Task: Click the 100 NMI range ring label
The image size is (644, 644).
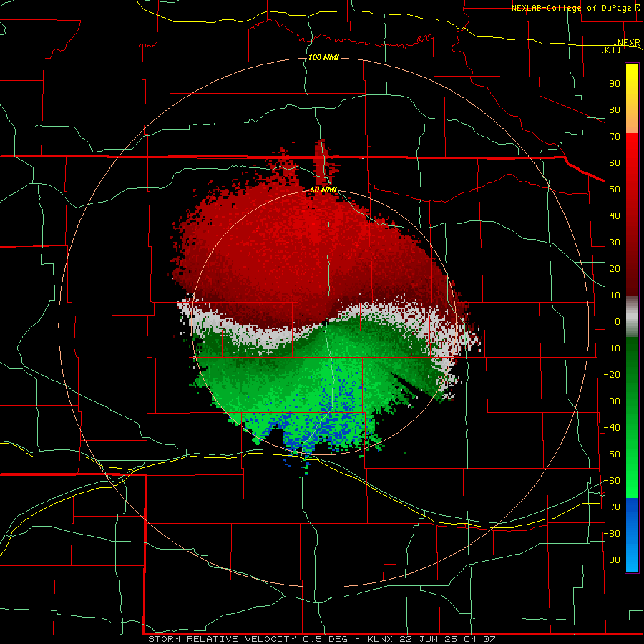Action: click(x=323, y=57)
